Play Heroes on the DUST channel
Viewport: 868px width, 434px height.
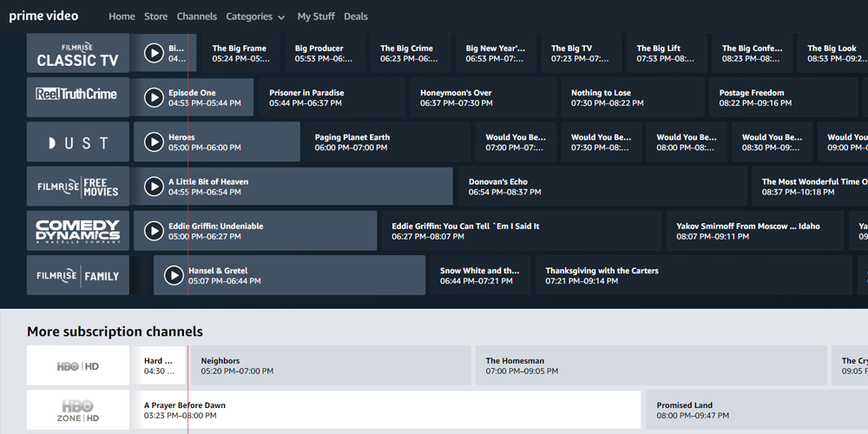[154, 141]
